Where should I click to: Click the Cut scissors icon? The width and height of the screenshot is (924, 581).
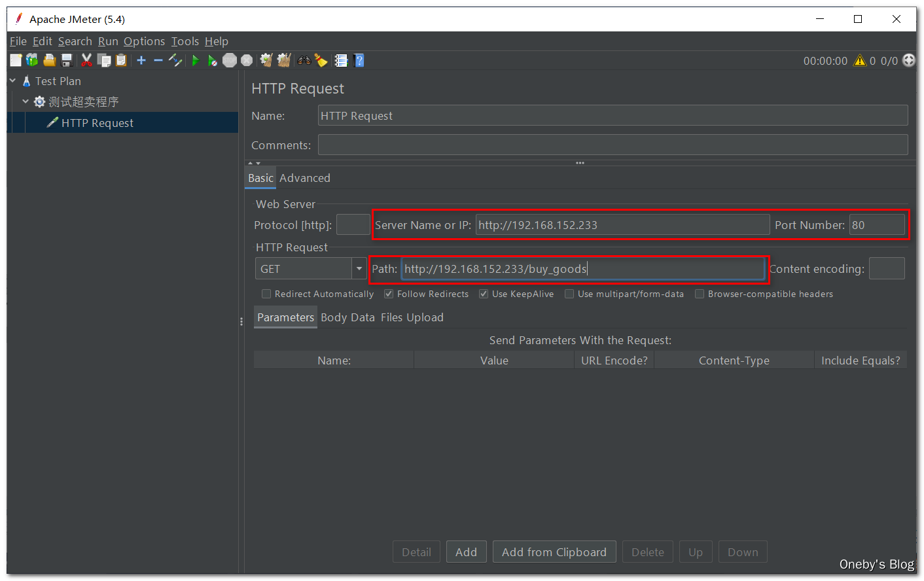(x=86, y=60)
